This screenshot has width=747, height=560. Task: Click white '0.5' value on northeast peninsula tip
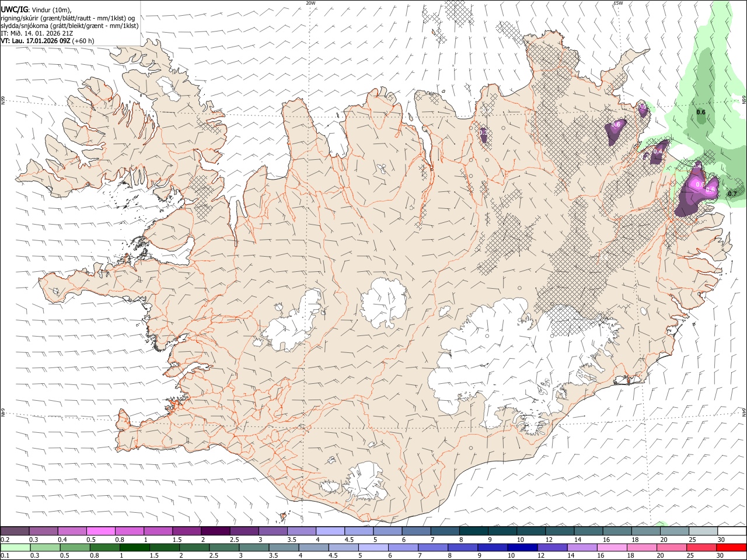[643, 108]
